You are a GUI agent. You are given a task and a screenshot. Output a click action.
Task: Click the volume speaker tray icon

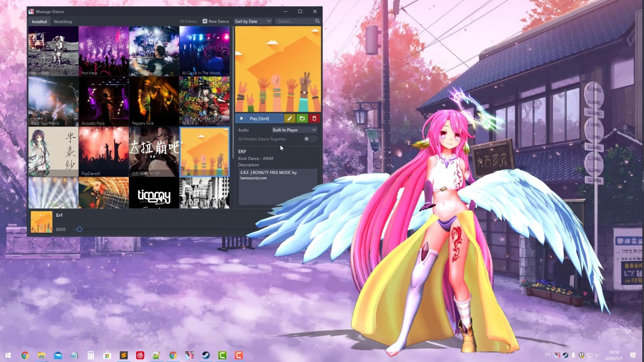(598, 355)
